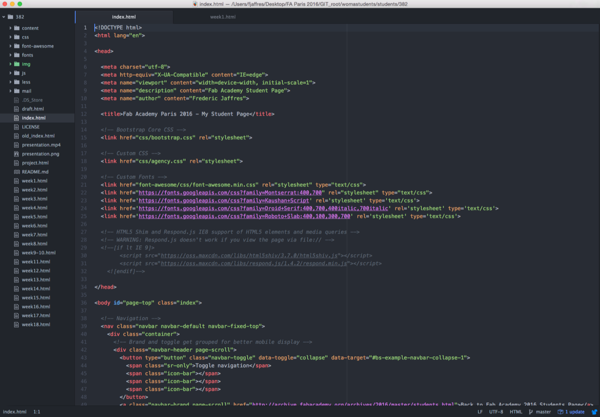Open week11.html in the file tree
Image resolution: width=600 pixels, height=417 pixels.
pyautogui.click(x=36, y=262)
